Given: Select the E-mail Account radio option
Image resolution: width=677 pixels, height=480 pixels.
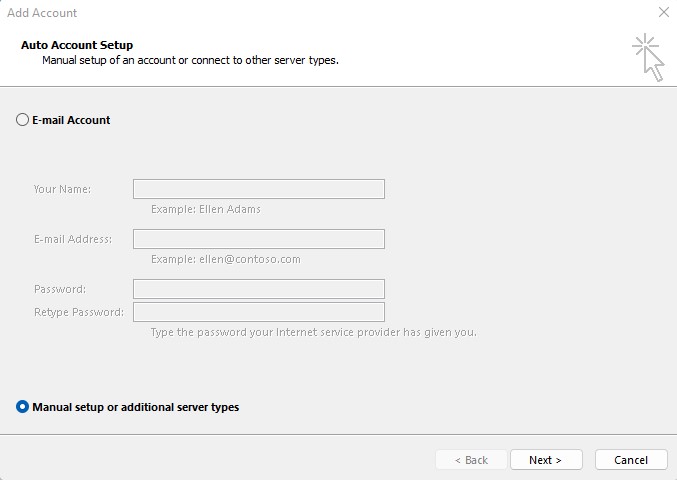Looking at the screenshot, I should (23, 120).
